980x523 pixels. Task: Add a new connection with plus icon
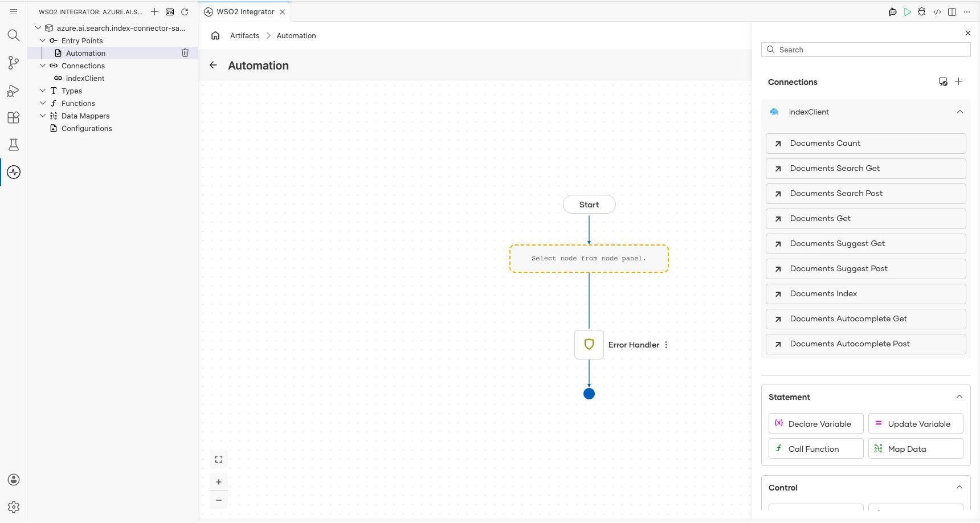point(959,81)
